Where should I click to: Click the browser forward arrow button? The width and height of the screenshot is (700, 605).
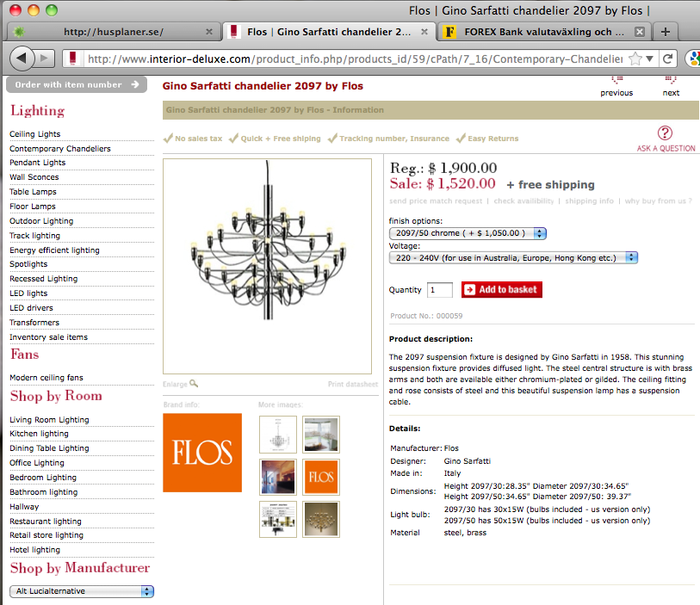pyautogui.click(x=44, y=58)
